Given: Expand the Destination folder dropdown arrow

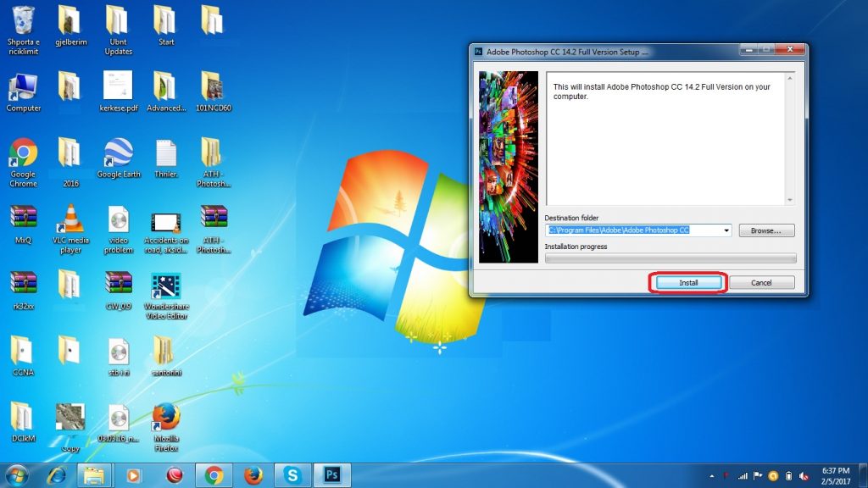Looking at the screenshot, I should click(x=726, y=230).
